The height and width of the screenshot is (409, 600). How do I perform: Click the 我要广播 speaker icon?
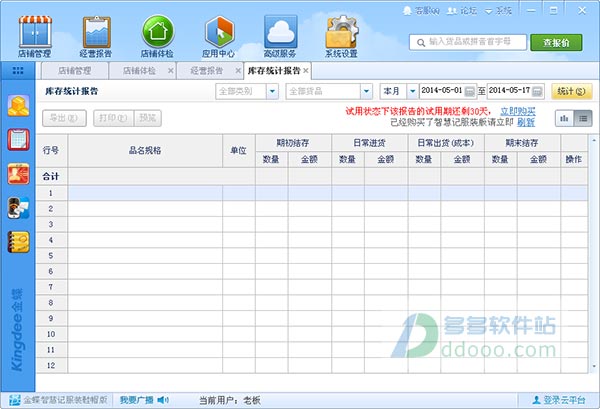tap(163, 400)
